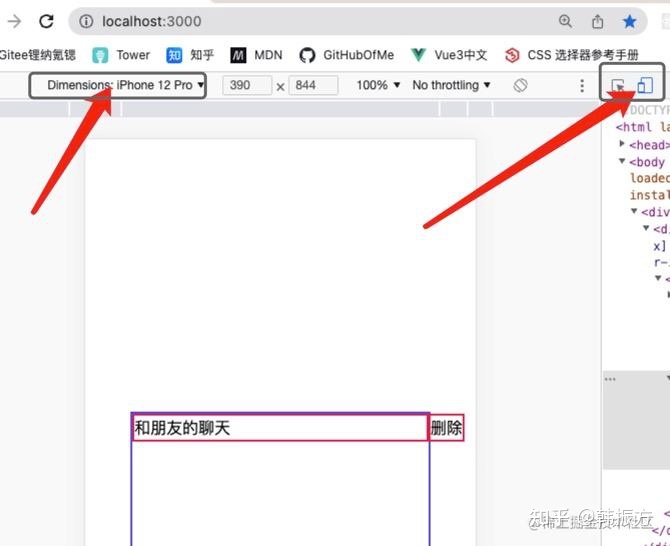This screenshot has width=670, height=546.
Task: Activate the inspect element picker
Action: point(618,85)
